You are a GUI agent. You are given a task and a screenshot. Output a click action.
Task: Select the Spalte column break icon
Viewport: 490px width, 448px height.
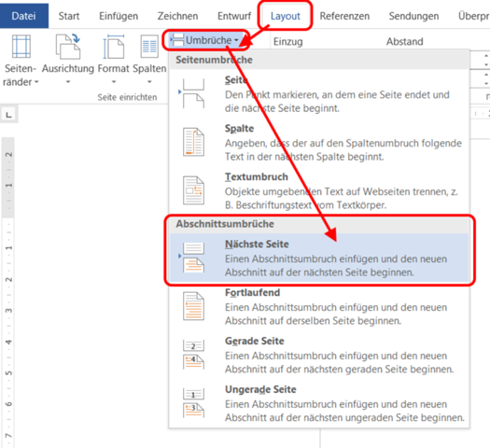pyautogui.click(x=193, y=142)
